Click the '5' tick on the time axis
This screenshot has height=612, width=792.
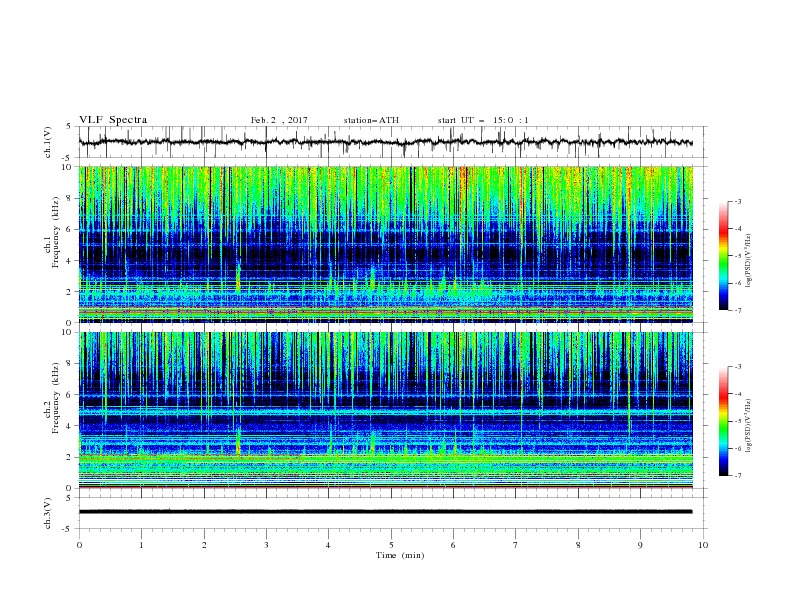391,545
